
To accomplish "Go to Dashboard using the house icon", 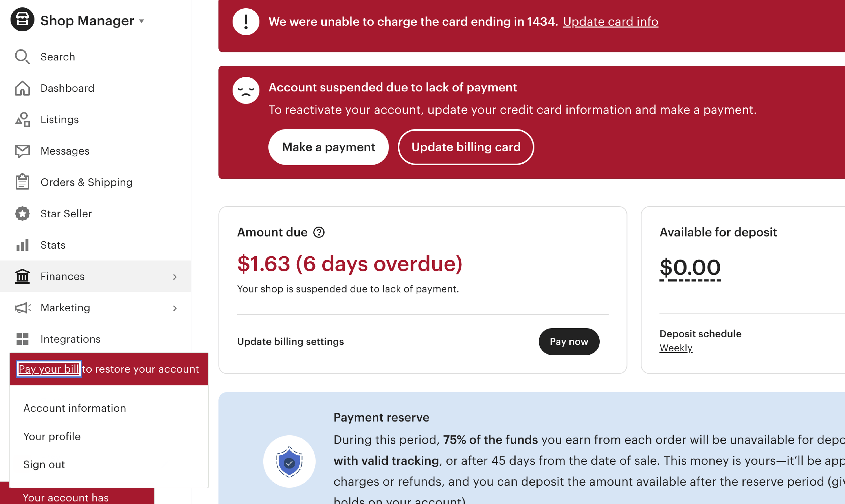I will [22, 88].
